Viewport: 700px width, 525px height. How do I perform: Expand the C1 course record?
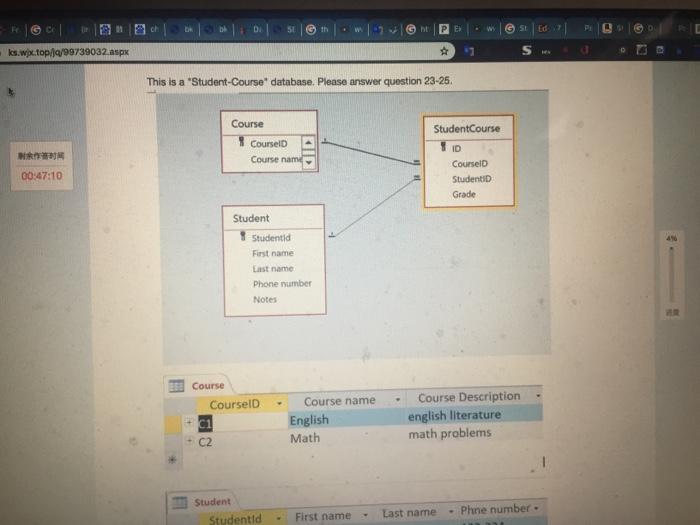tap(189, 422)
